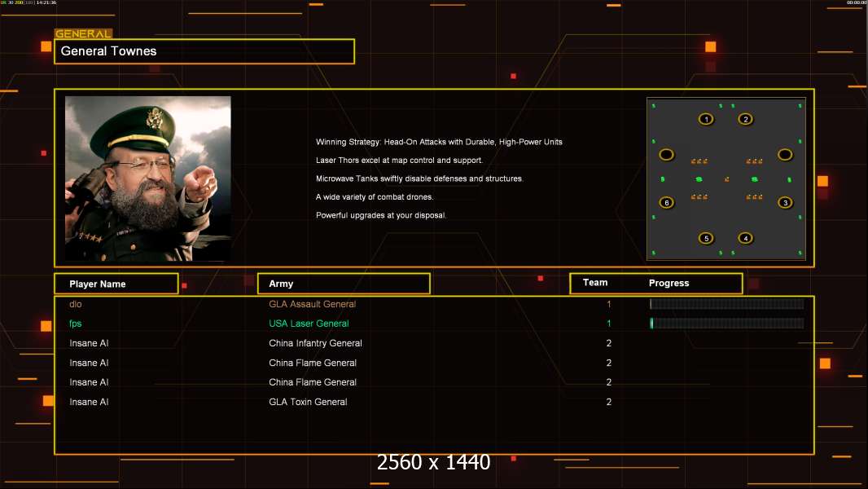The width and height of the screenshot is (868, 489).
Task: Click the General Townes portrait image
Action: [148, 178]
